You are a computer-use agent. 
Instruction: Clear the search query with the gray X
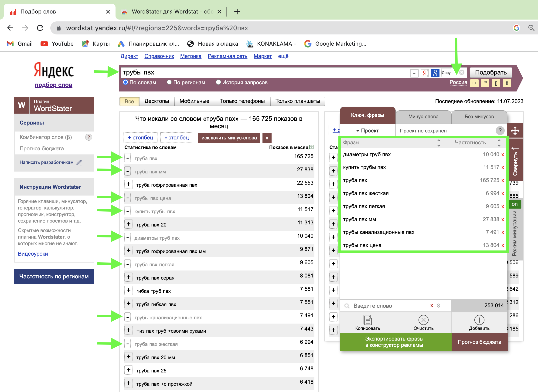(462, 72)
